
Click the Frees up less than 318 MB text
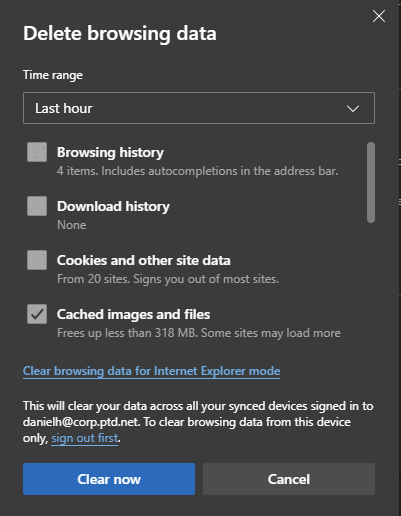[199, 333]
